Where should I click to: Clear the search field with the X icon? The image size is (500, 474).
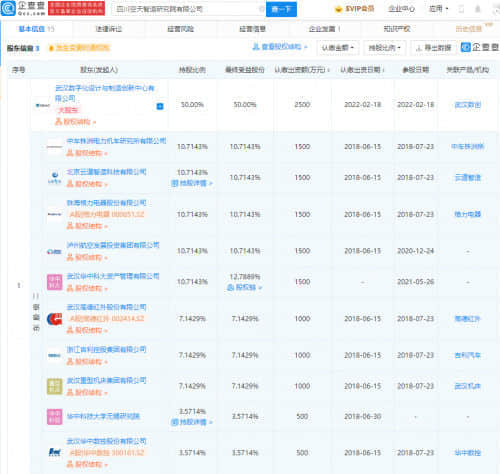point(261,9)
